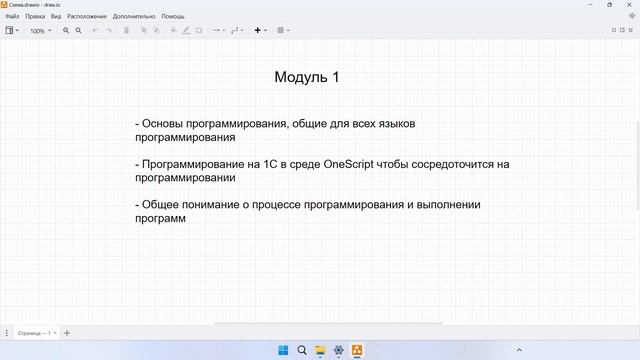Image resolution: width=640 pixels, height=360 pixels.
Task: Select the Модуль 1 heading text
Action: click(x=307, y=77)
